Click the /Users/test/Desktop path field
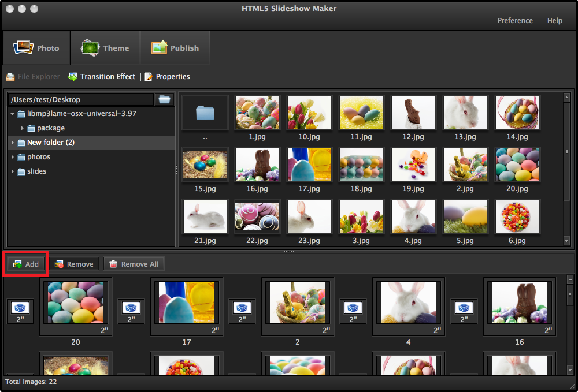 (80, 99)
